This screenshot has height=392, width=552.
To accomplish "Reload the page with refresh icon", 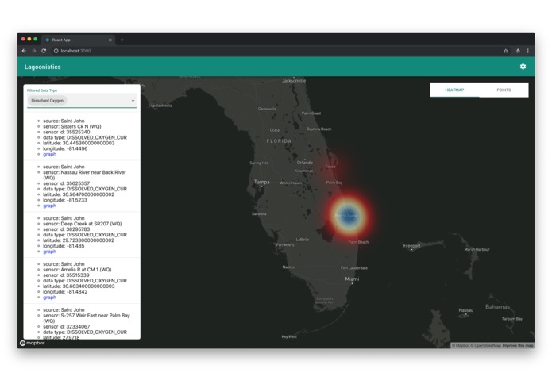I will pyautogui.click(x=44, y=51).
